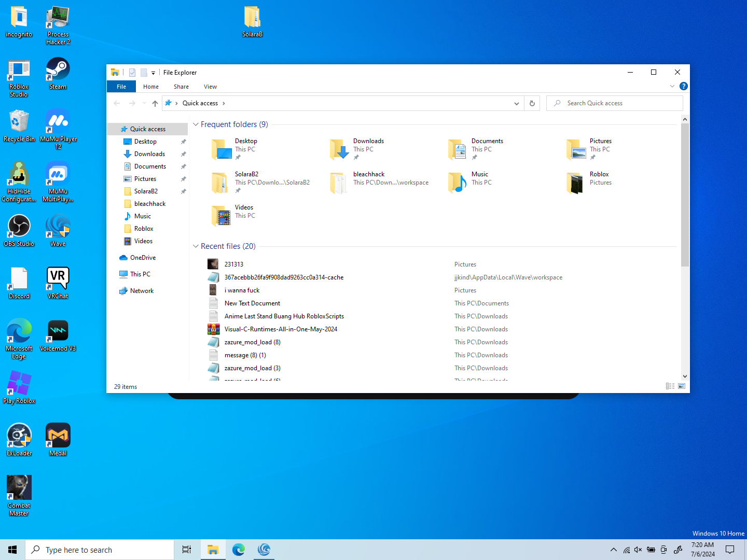Viewport: 747px width, 560px height.
Task: Open Voicemod V3 desktop shortcut
Action: pos(58,335)
